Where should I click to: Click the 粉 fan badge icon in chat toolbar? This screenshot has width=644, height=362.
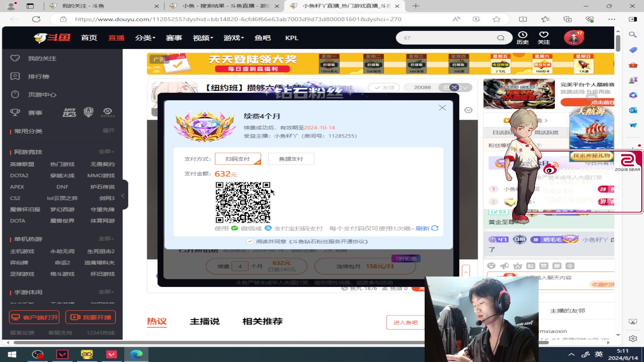pyautogui.click(x=531, y=266)
